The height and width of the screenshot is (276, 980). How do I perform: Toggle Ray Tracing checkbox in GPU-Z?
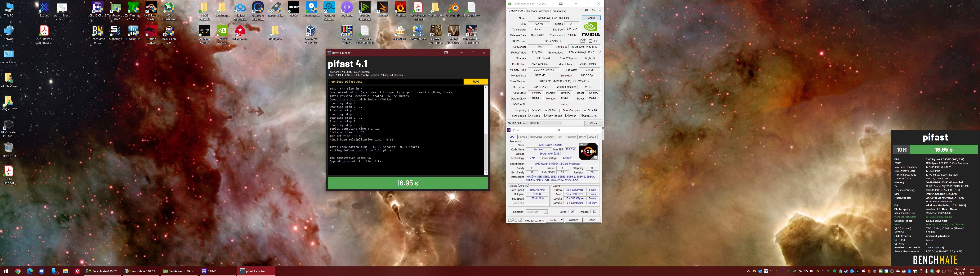coord(546,116)
